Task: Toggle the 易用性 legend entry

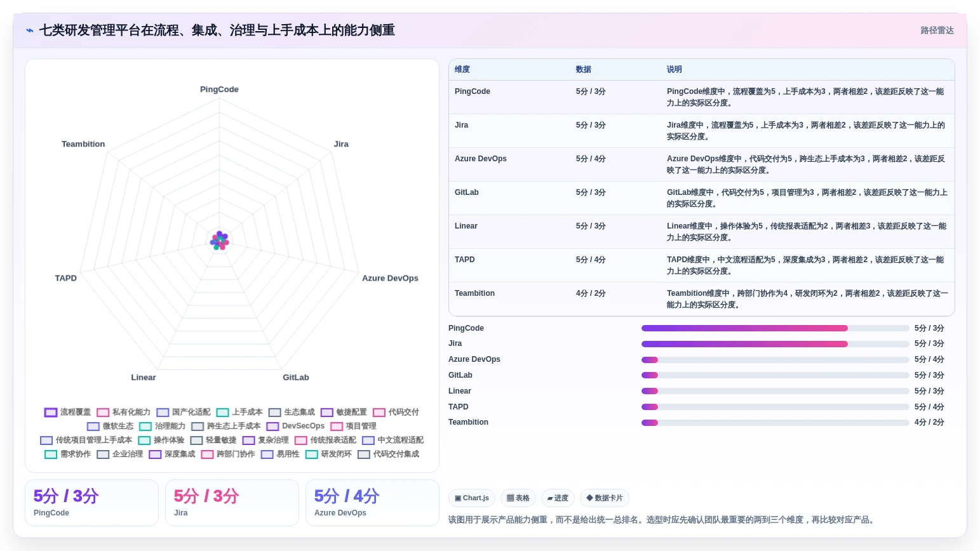Action: pyautogui.click(x=280, y=454)
